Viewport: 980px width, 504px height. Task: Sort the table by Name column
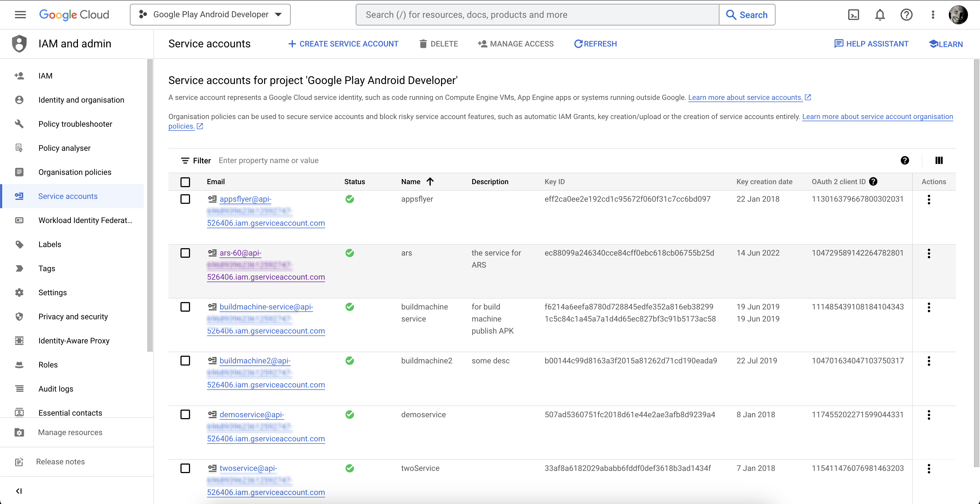(411, 182)
